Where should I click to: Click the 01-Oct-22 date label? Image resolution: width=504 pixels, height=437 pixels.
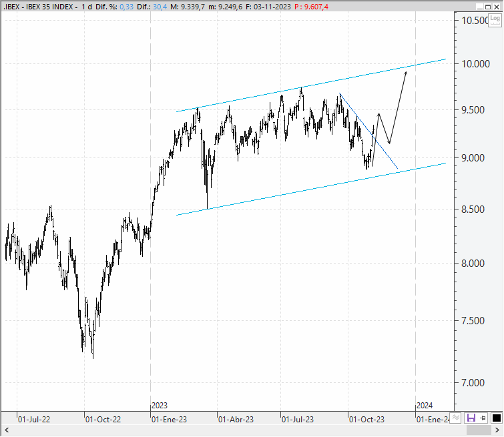pos(103,420)
